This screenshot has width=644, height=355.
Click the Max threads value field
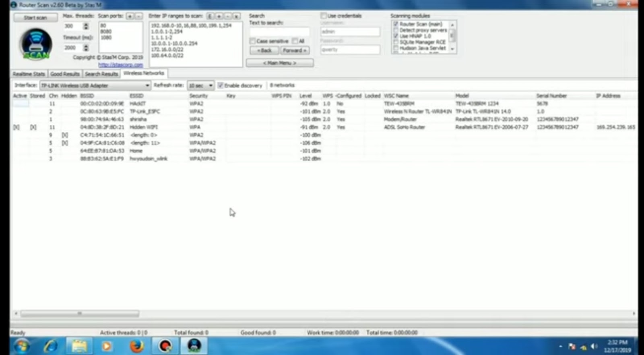tap(73, 26)
